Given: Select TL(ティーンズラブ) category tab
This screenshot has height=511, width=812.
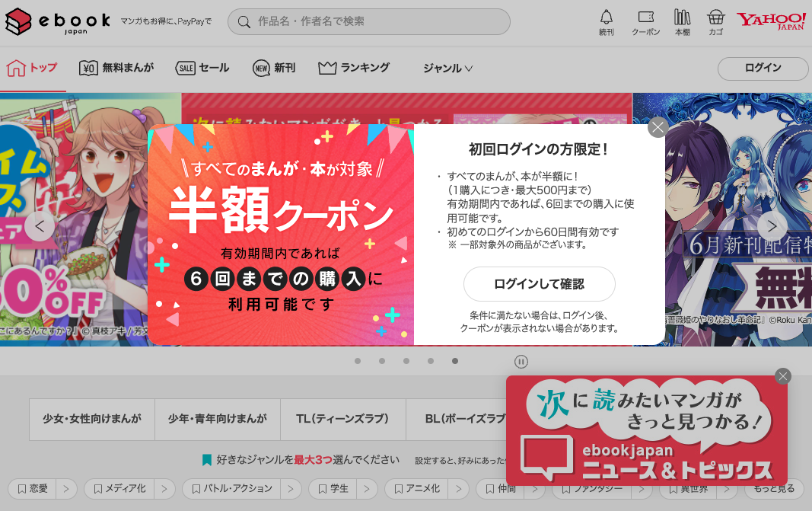Looking at the screenshot, I should click(x=342, y=420).
